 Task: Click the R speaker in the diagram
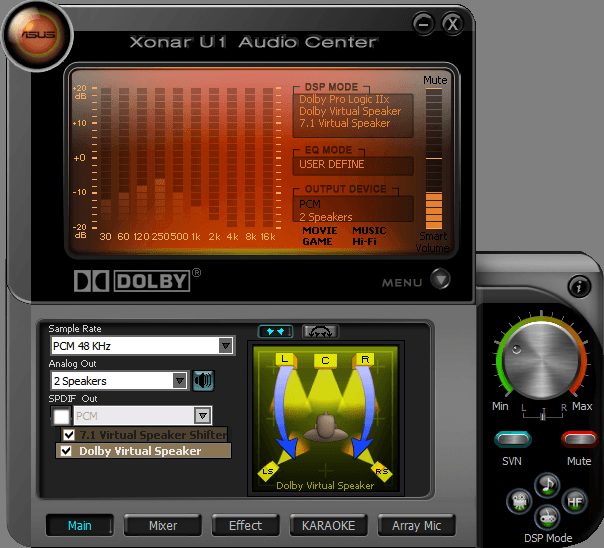pos(363,360)
